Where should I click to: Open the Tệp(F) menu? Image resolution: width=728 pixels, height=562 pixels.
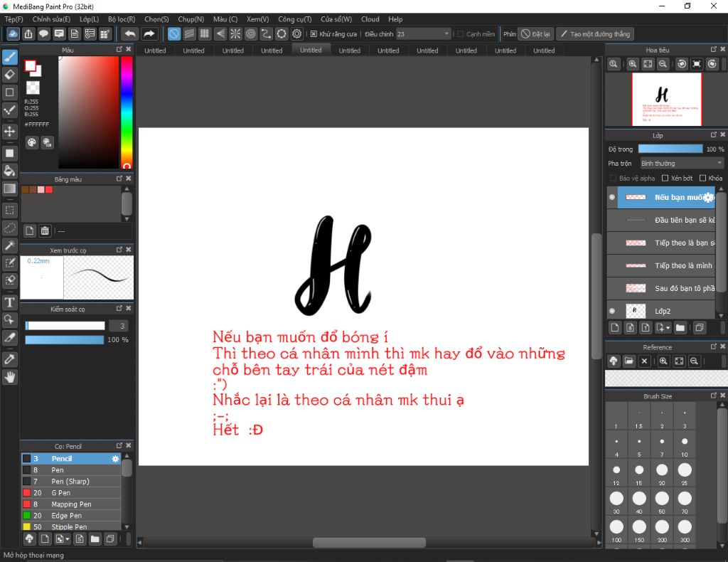pos(14,19)
